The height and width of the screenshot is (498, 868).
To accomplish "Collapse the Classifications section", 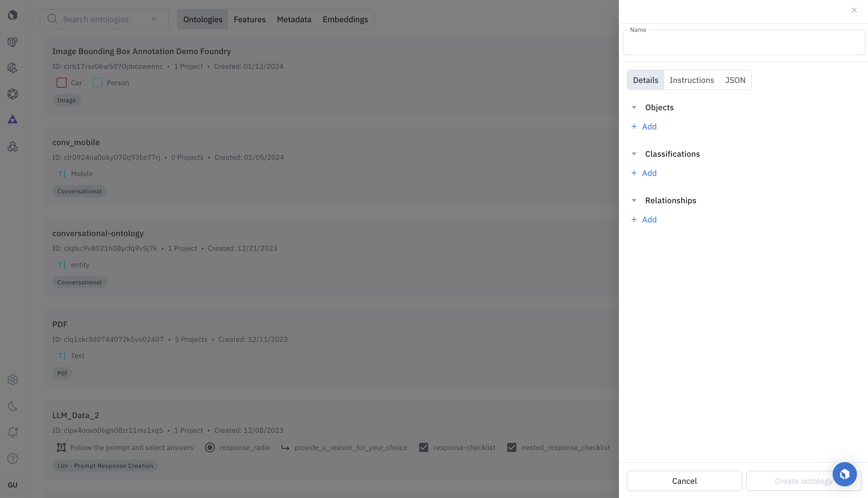I will (x=634, y=154).
